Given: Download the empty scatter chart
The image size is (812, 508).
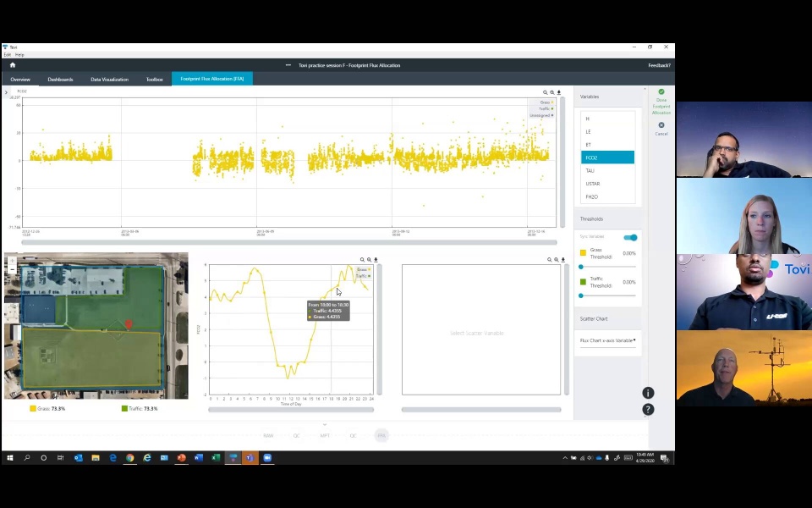Looking at the screenshot, I should (x=563, y=260).
